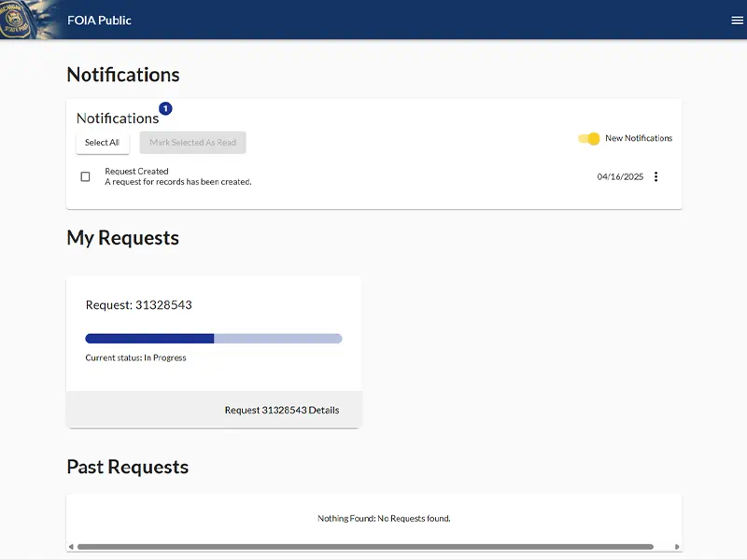The width and height of the screenshot is (747, 560).
Task: Open Request 31328543 Details link
Action: click(x=282, y=410)
